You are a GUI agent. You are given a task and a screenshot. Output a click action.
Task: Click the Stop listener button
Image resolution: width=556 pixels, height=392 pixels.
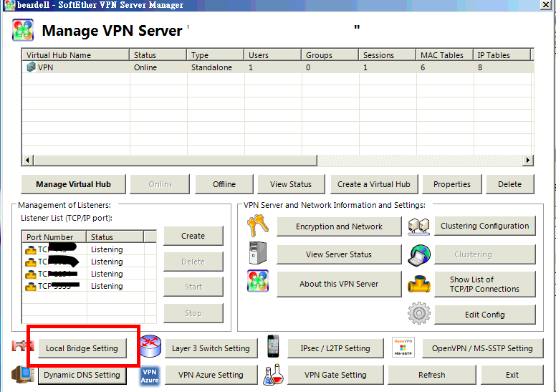tap(193, 313)
